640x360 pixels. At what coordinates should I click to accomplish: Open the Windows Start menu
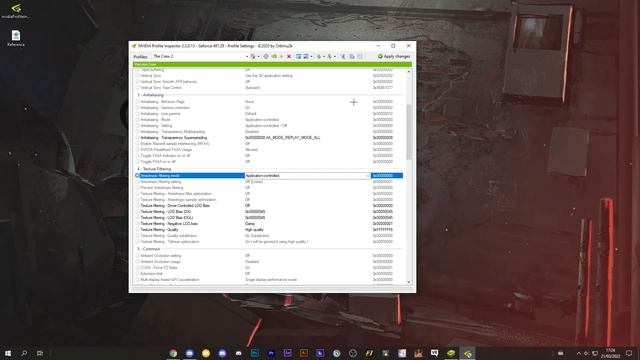pyautogui.click(x=8, y=353)
